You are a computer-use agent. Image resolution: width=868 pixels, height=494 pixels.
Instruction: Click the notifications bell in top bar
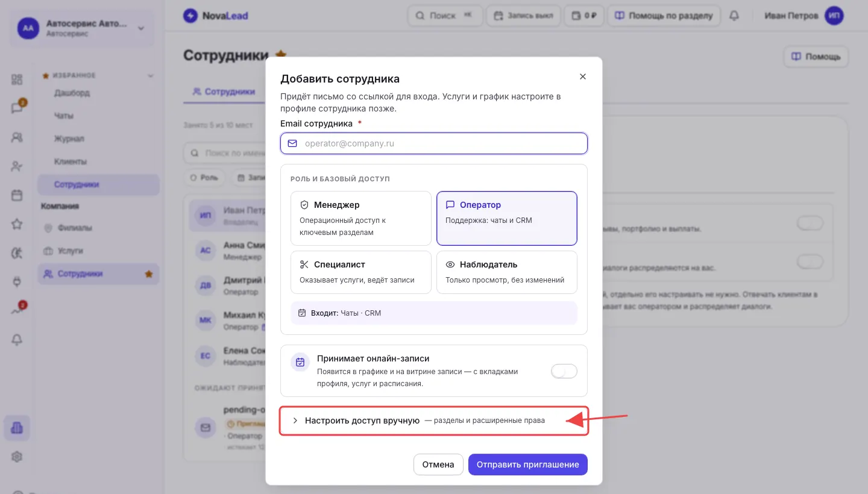coord(734,16)
